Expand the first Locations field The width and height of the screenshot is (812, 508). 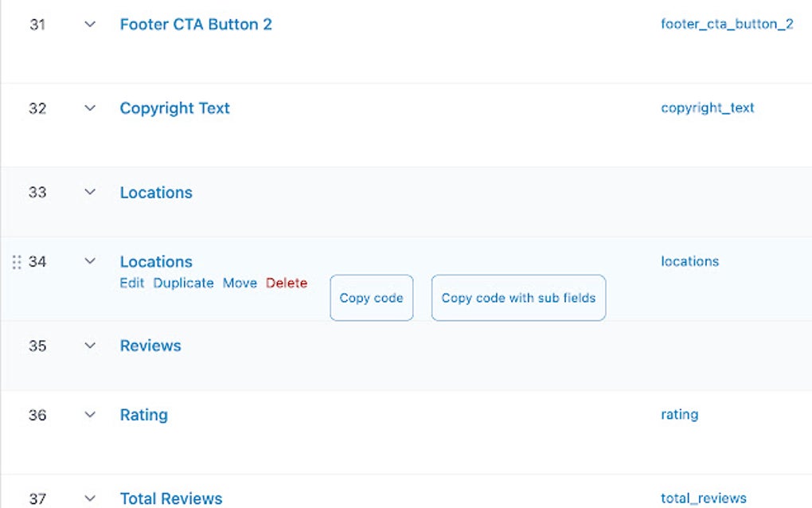89,192
